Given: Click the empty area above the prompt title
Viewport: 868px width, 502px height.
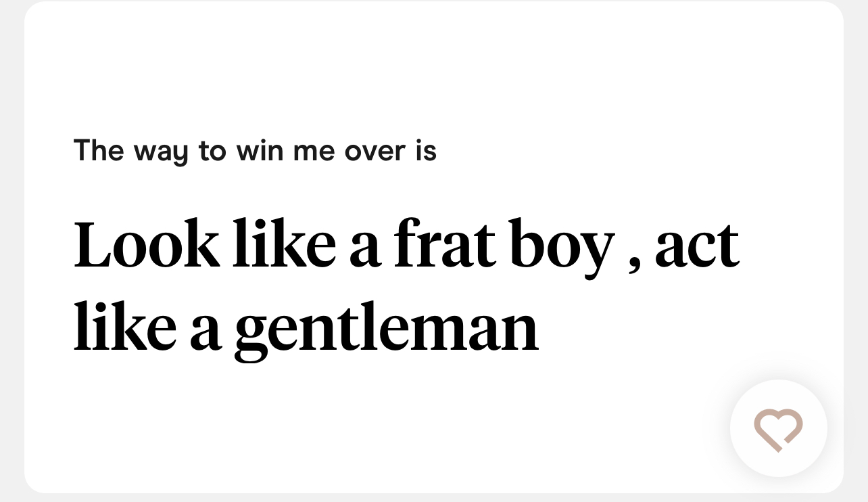Looking at the screenshot, I should [433, 68].
